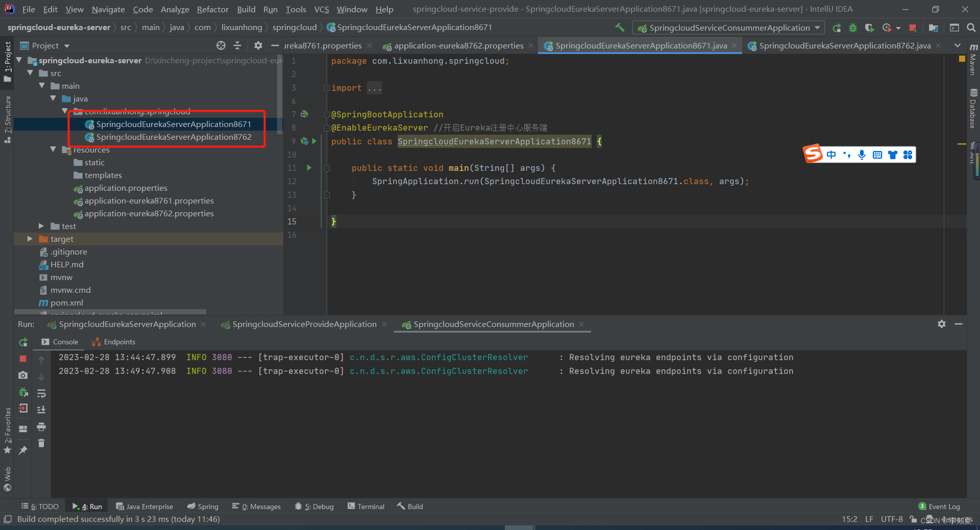The height and width of the screenshot is (530, 980).
Task: Click the print icon in console toolbar
Action: pos(41,426)
